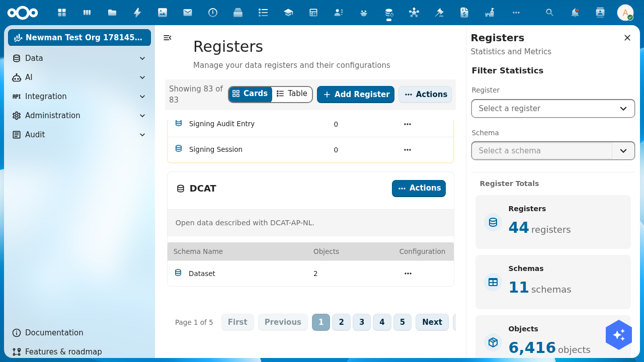
Task: Expand the Audit navigation section
Action: click(79, 135)
